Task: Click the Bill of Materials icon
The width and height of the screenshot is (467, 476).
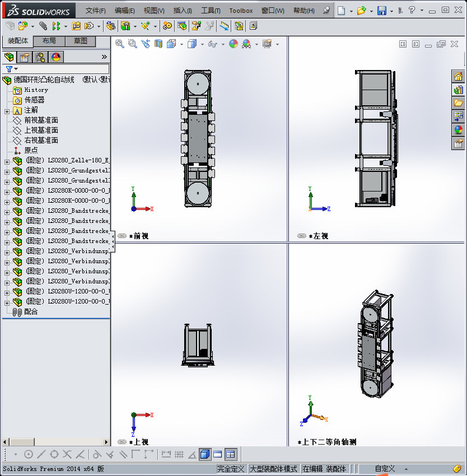Action: pos(182,26)
